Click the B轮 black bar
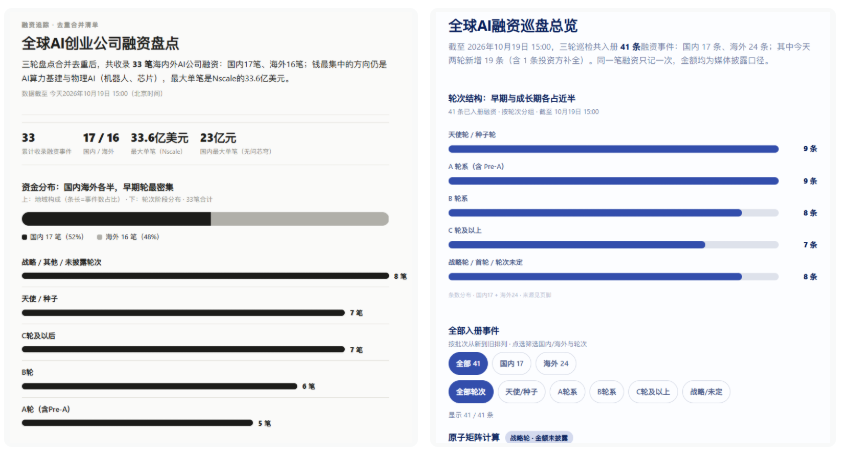Viewport: 842px width, 460px height. click(x=159, y=386)
